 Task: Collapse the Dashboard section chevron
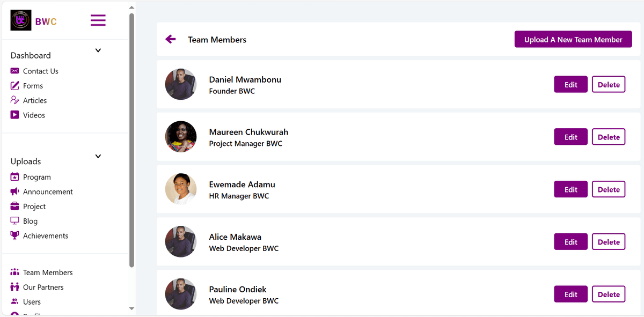tap(98, 50)
